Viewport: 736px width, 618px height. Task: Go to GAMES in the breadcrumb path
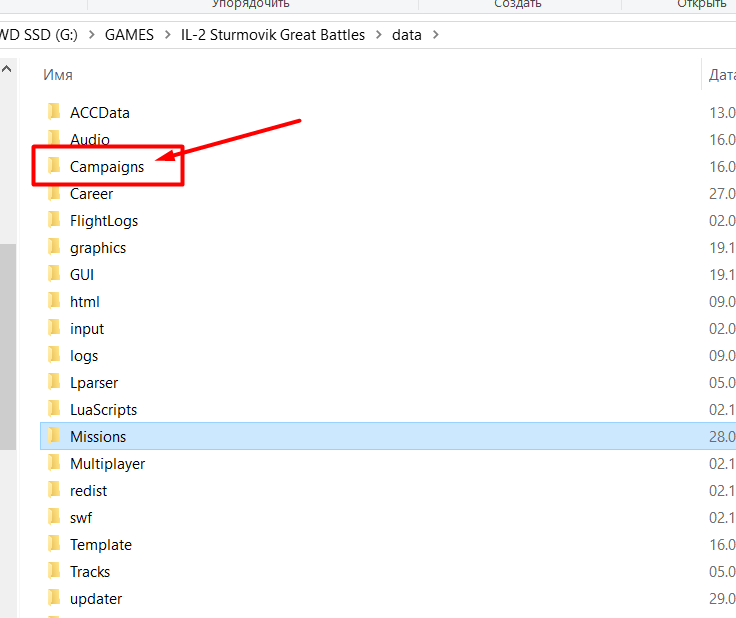tap(129, 35)
